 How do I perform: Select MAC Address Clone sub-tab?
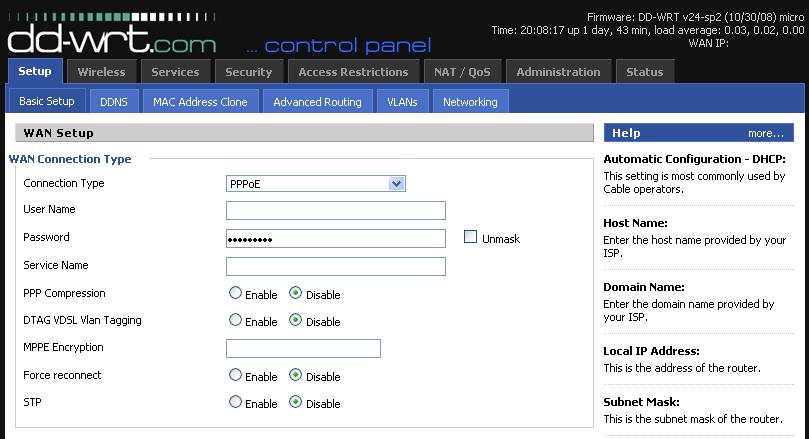coord(200,102)
